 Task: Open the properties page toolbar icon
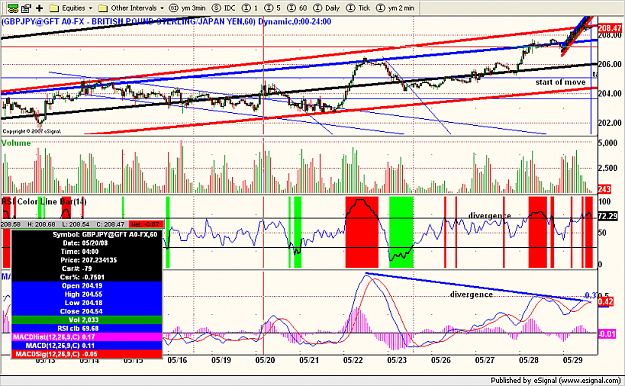pyautogui.click(x=26, y=8)
